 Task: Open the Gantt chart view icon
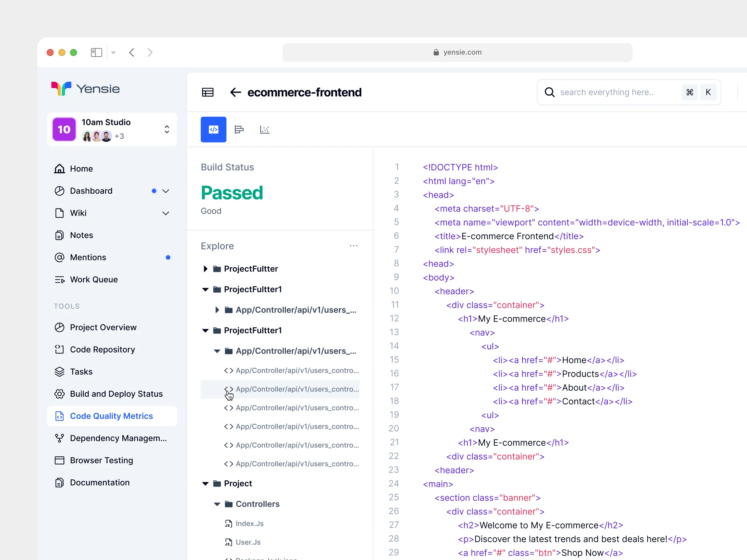click(x=239, y=130)
